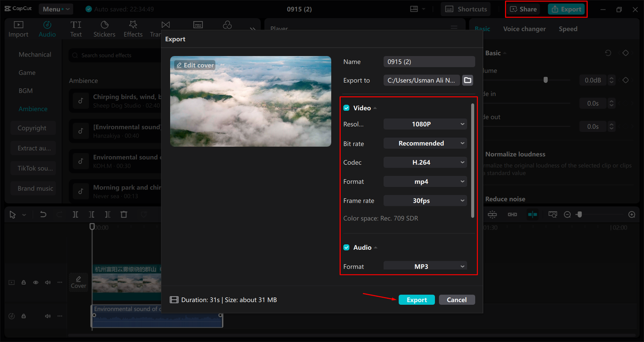Click the zoom-to-fit timeline icon
The image size is (644, 342).
click(x=552, y=215)
